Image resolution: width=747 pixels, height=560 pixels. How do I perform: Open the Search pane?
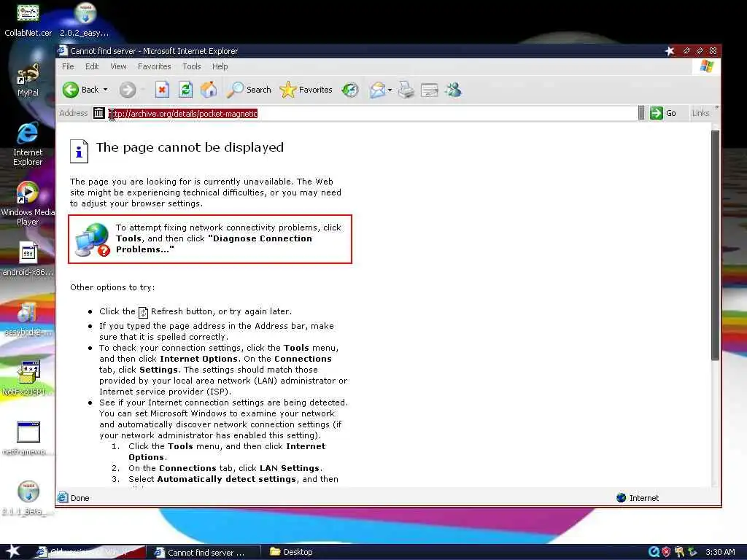(x=248, y=90)
